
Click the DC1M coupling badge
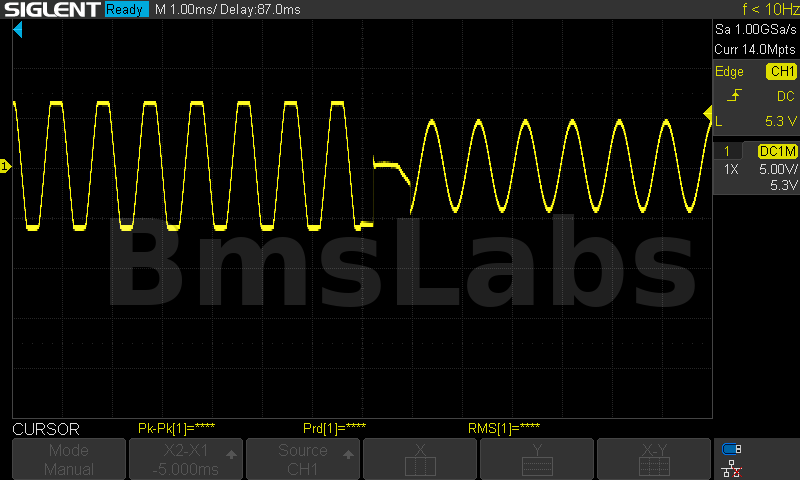[777, 151]
